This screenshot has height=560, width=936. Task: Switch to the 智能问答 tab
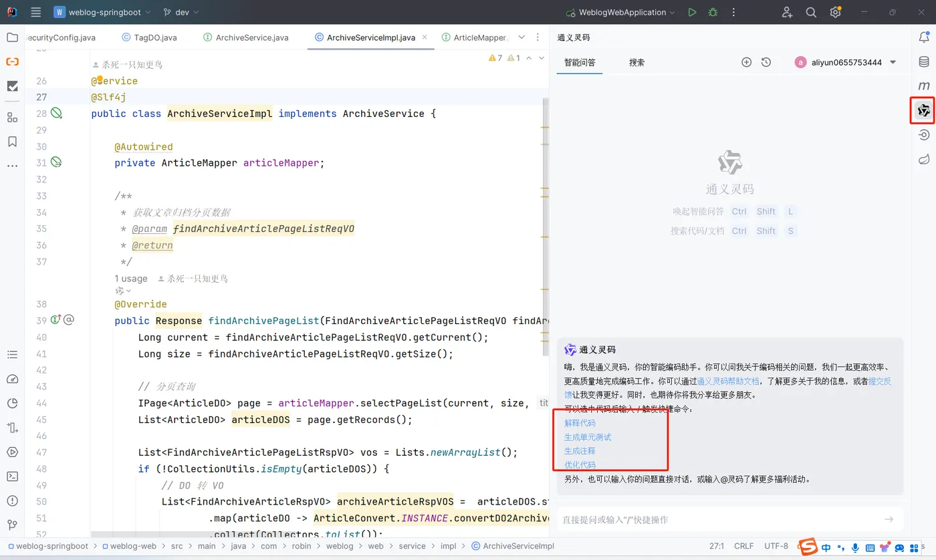point(580,62)
